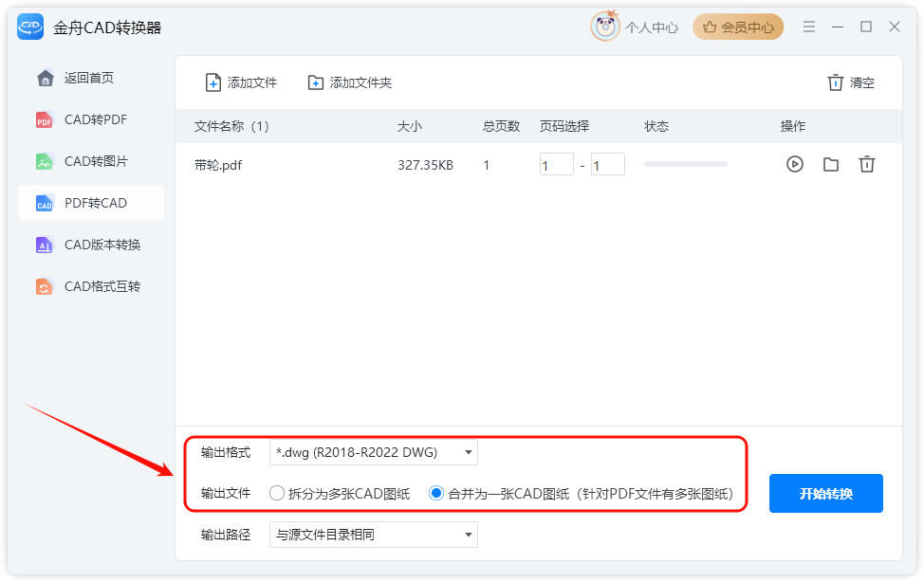Click the 状态 column header
924x582 pixels.
pyautogui.click(x=656, y=127)
